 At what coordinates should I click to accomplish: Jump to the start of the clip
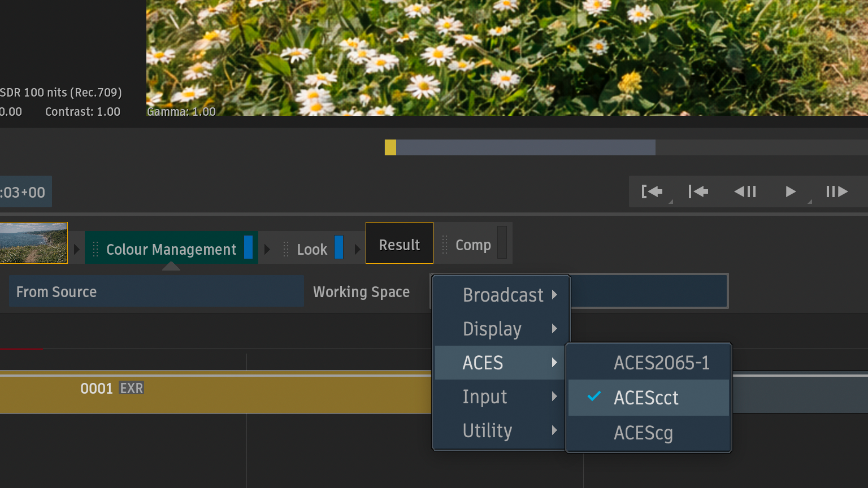pos(698,192)
